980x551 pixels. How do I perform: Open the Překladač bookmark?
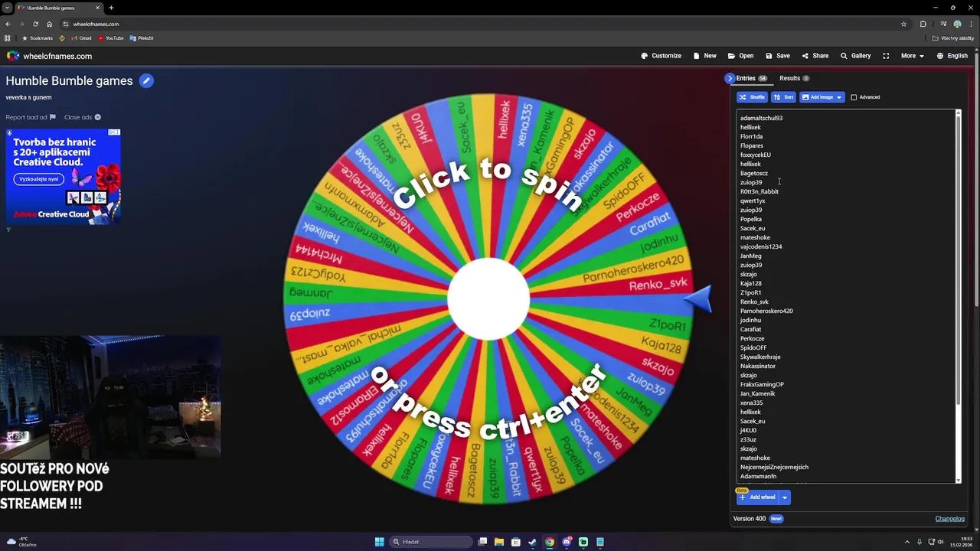click(x=142, y=38)
